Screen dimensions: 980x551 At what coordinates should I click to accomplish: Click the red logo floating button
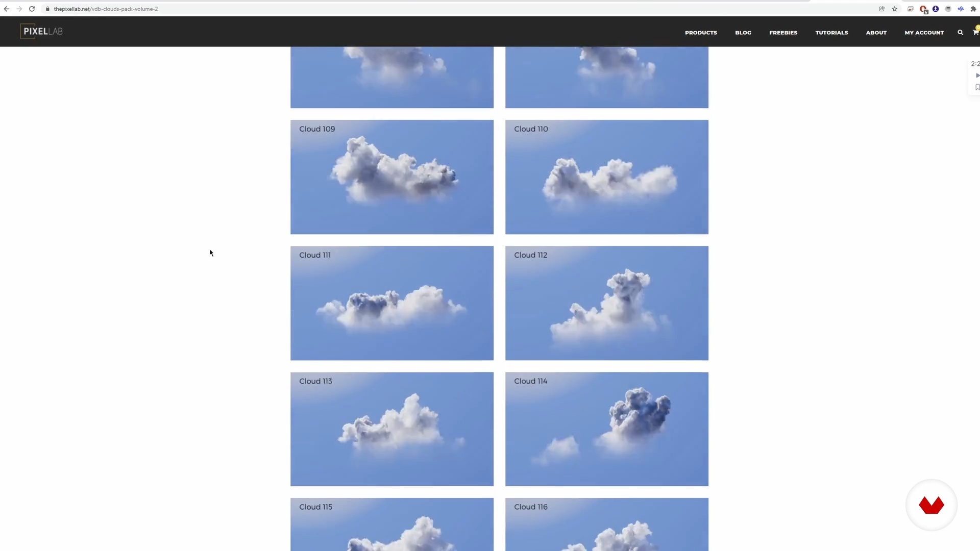[x=932, y=505]
